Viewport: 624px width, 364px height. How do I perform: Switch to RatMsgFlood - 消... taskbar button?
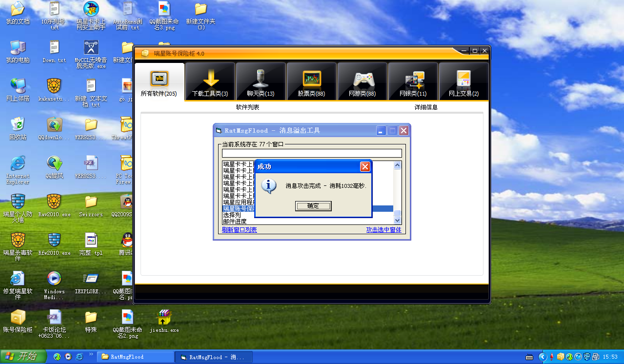214,357
